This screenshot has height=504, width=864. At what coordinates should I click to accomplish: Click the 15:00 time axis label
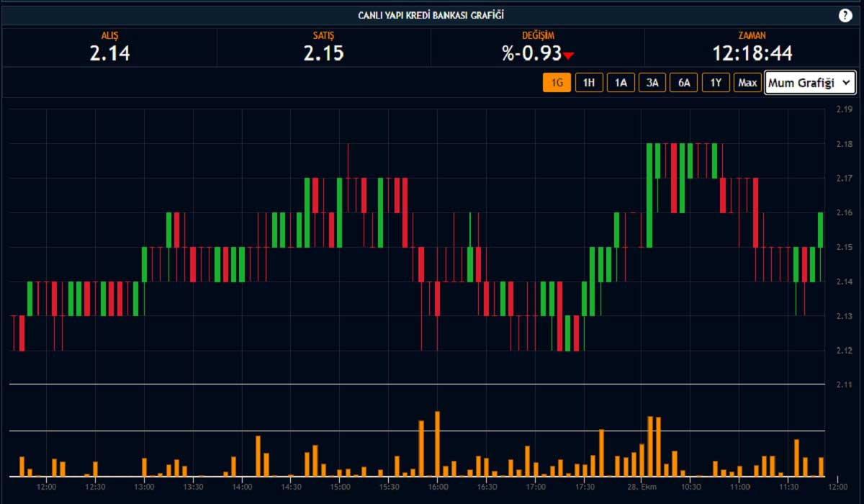(x=340, y=487)
